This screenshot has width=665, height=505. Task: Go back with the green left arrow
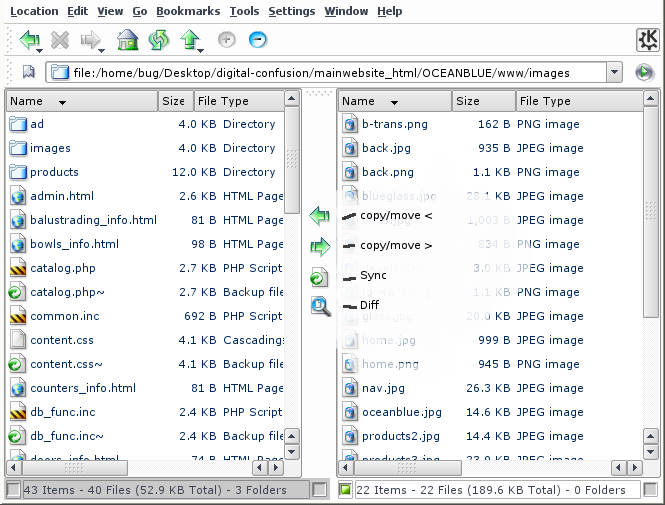click(29, 40)
